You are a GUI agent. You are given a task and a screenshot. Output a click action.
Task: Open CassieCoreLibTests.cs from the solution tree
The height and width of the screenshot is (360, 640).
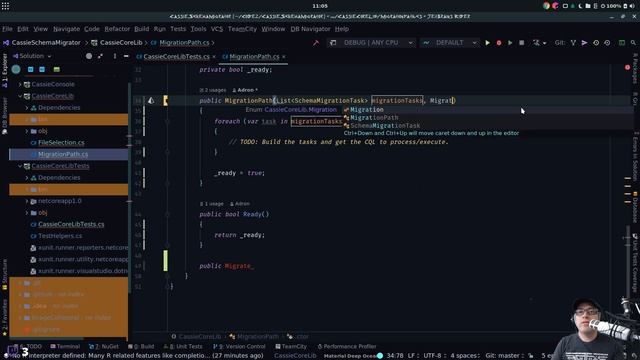71,224
